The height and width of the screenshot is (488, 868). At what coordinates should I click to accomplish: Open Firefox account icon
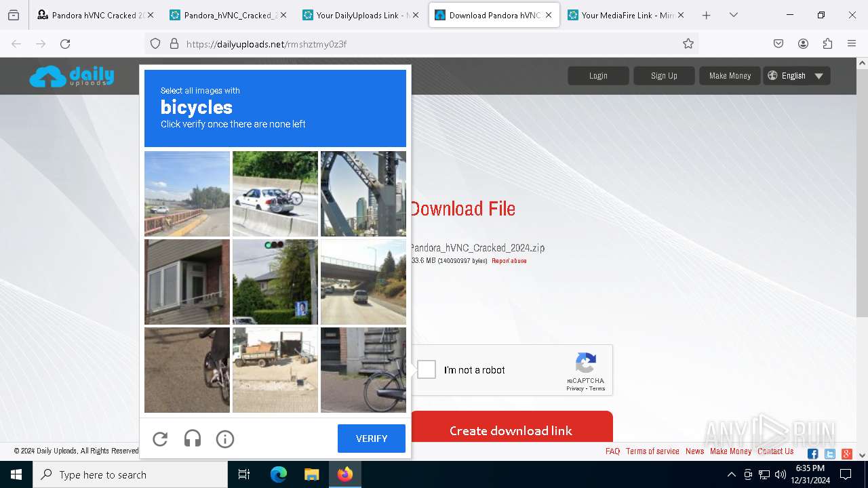[x=803, y=44]
